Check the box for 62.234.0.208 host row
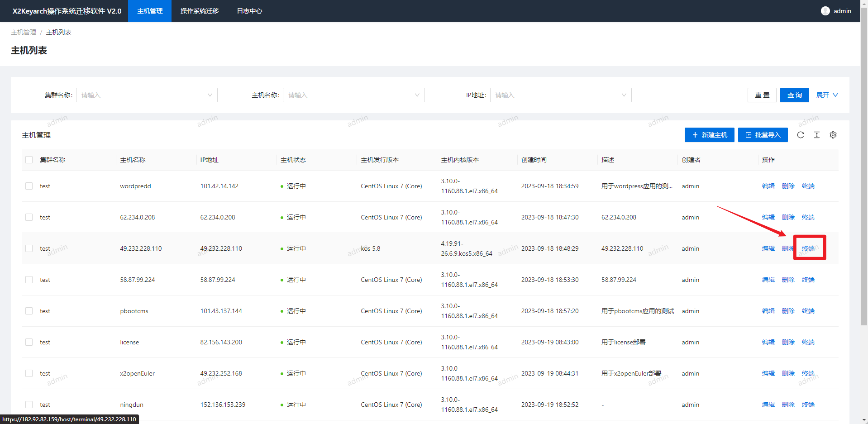This screenshot has width=868, height=424. 29,217
